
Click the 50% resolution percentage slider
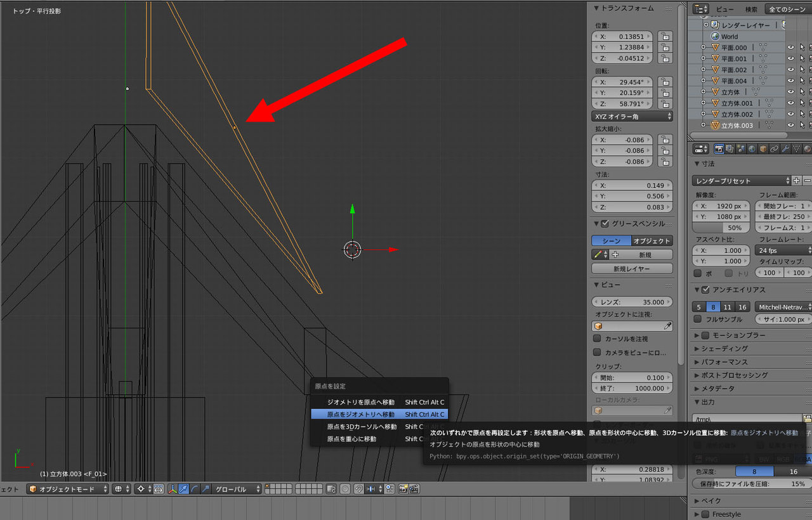click(721, 227)
